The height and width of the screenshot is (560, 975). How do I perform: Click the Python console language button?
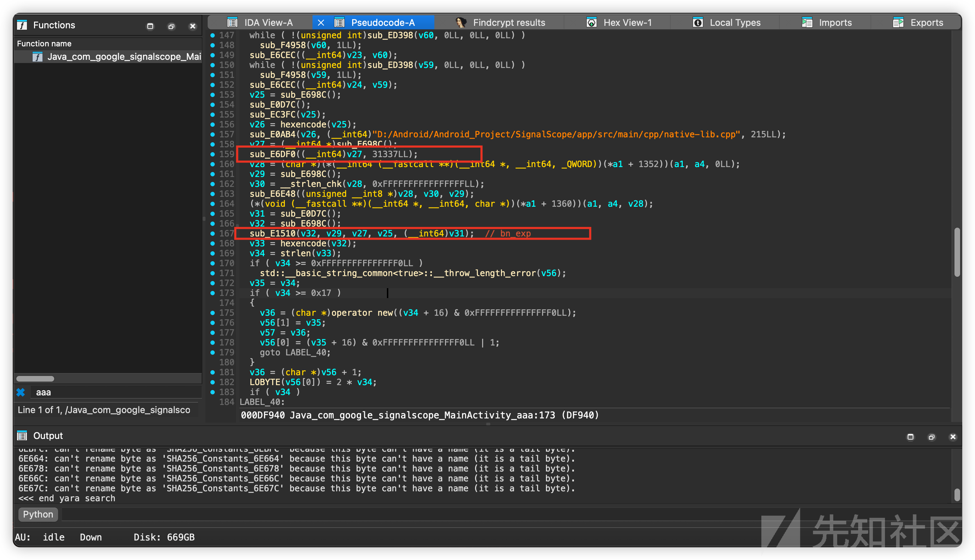[38, 514]
